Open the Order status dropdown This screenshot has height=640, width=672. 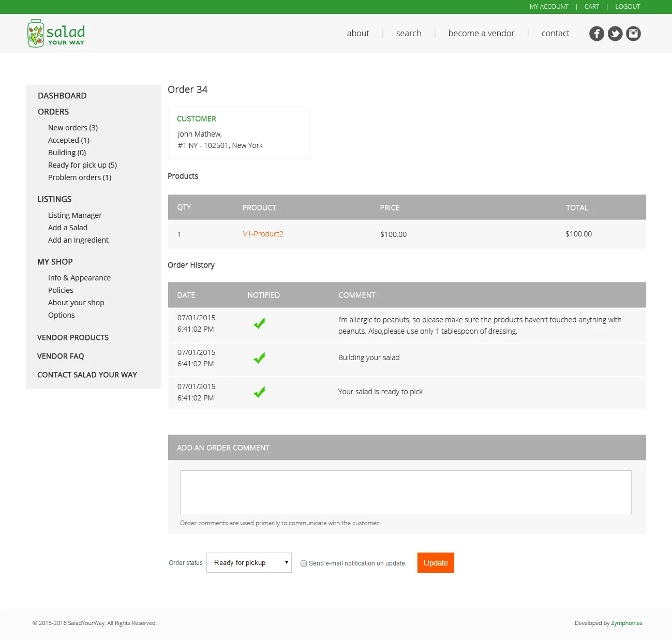(x=249, y=562)
